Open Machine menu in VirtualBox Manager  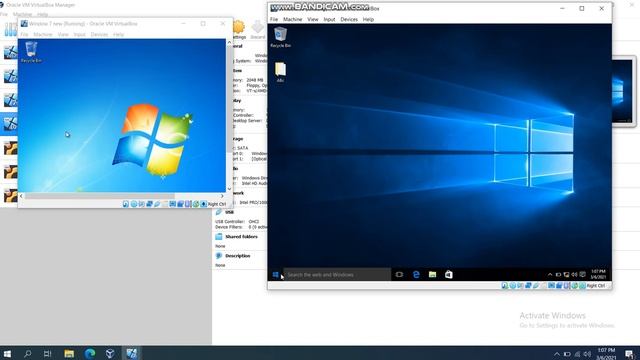tap(22, 14)
